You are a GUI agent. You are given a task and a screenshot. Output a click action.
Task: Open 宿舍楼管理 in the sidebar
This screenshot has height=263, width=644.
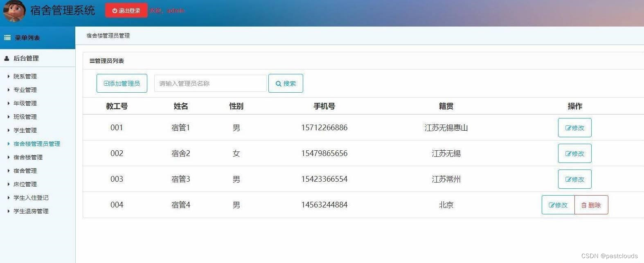pos(28,157)
